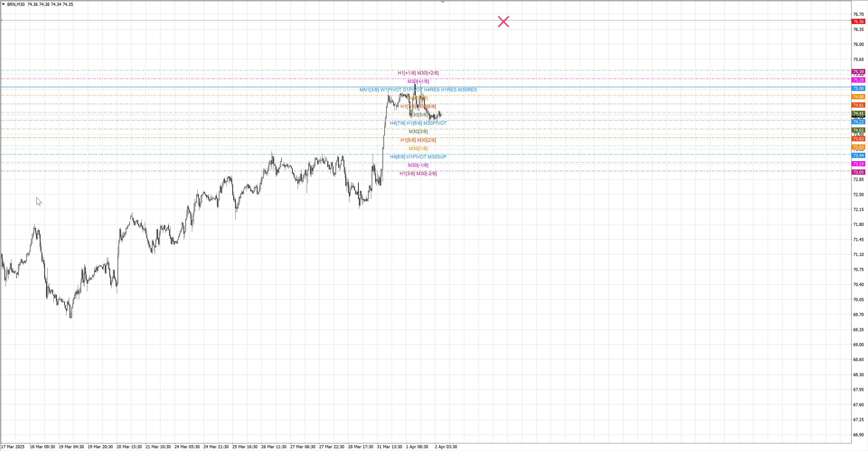868x451 pixels.
Task: Click the 'H1[3/8] M30[-2/8]' label
Action: [x=418, y=174]
